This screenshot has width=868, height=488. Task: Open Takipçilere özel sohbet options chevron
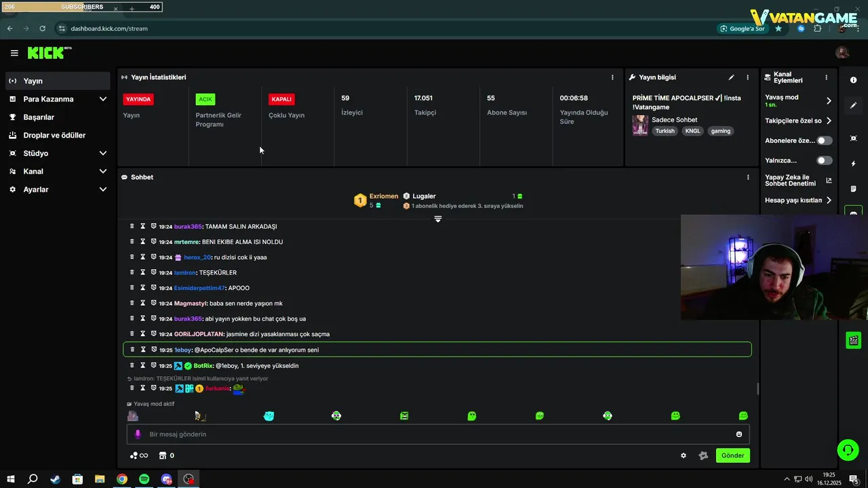[829, 121]
